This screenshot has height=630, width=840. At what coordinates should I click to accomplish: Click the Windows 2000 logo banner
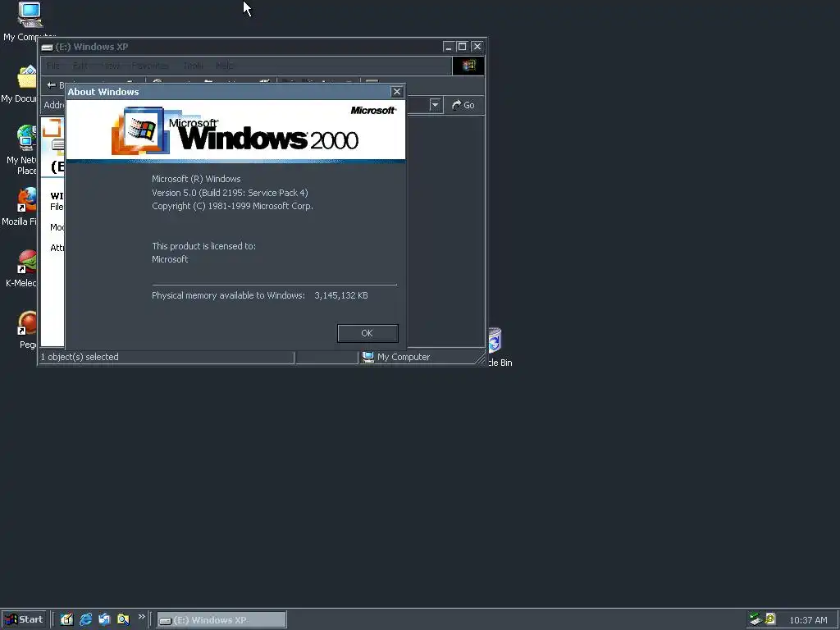pos(235,130)
